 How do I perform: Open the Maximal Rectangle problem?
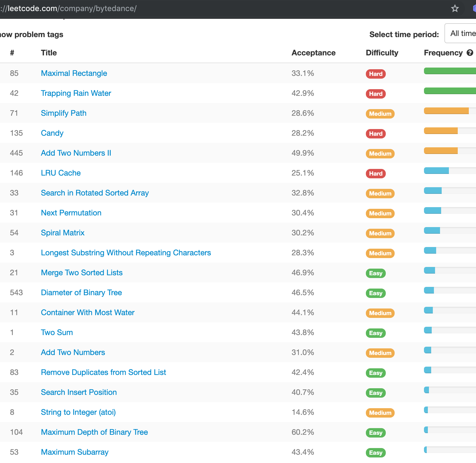[x=74, y=73]
